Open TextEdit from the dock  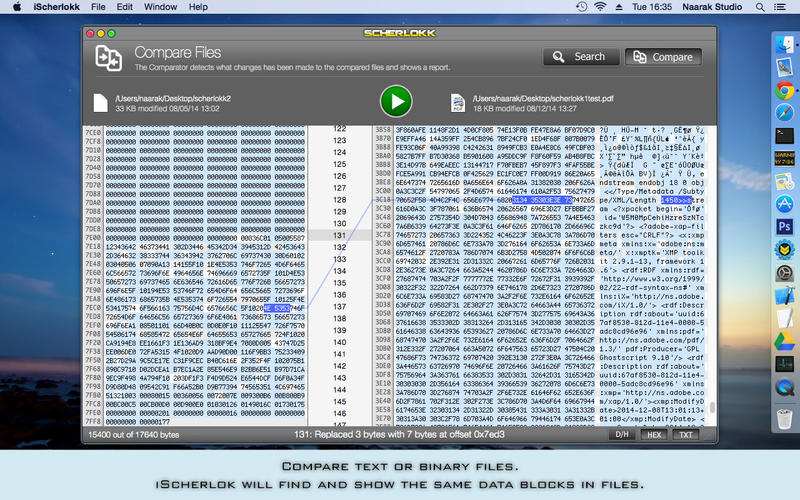[x=784, y=318]
